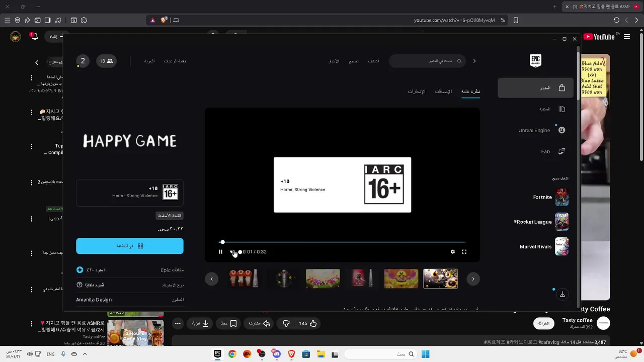Show previous media thumbnails with left arrow
This screenshot has height=362, width=644.
tap(212, 279)
